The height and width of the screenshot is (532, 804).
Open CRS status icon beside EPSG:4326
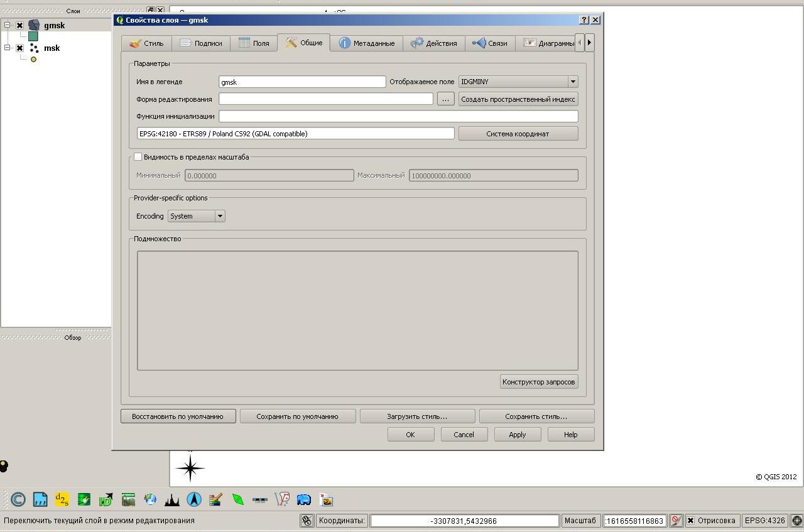coord(797,521)
